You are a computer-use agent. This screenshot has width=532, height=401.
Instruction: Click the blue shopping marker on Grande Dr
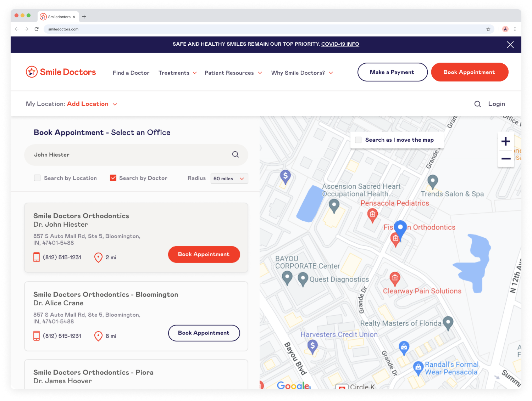coord(404,348)
